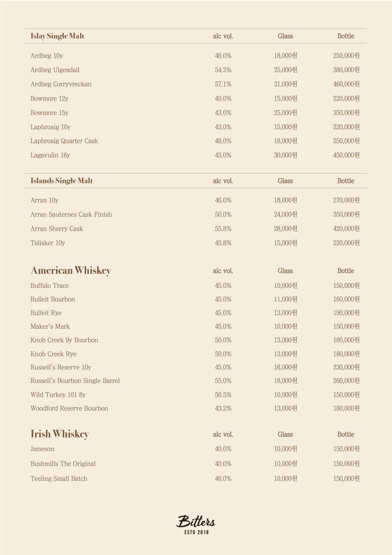The height and width of the screenshot is (555, 392).
Task: Click Bottle column header in Irish Whiskey
Action: tap(345, 434)
